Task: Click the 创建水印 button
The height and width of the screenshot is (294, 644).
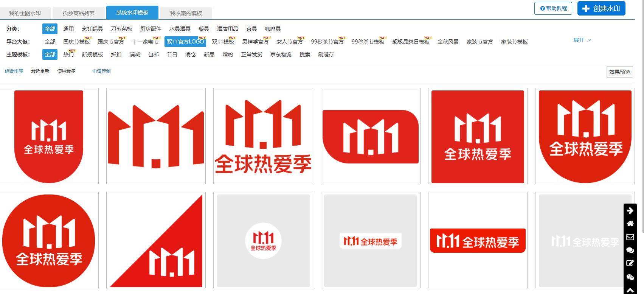Action: coord(601,8)
